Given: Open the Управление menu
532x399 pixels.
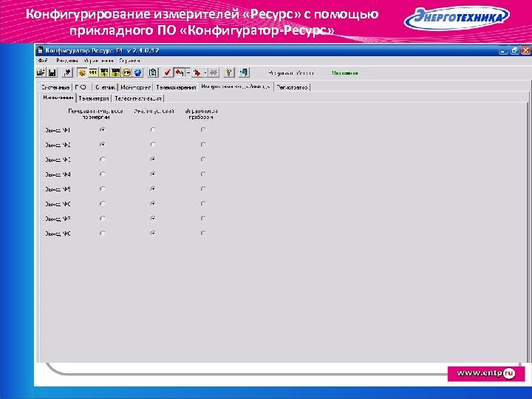Looking at the screenshot, I should [98, 61].
